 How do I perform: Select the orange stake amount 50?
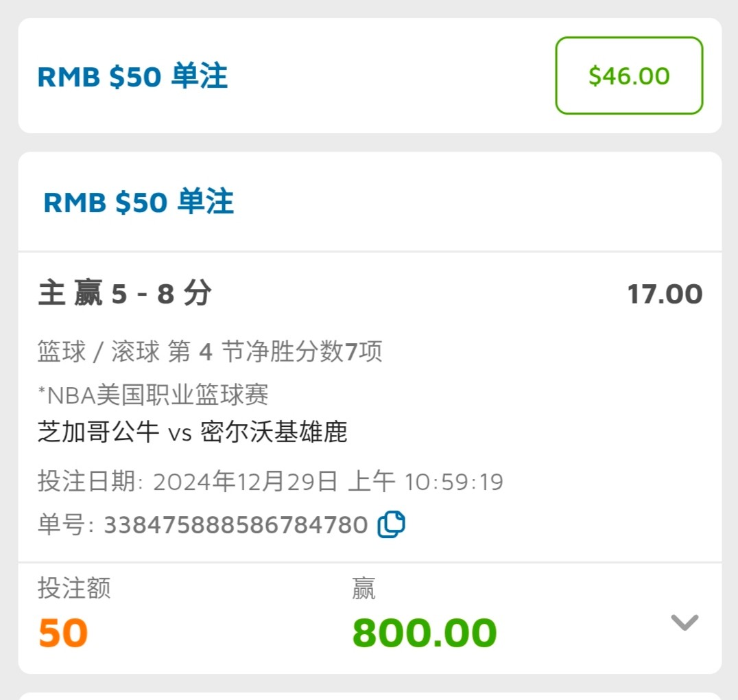point(63,633)
